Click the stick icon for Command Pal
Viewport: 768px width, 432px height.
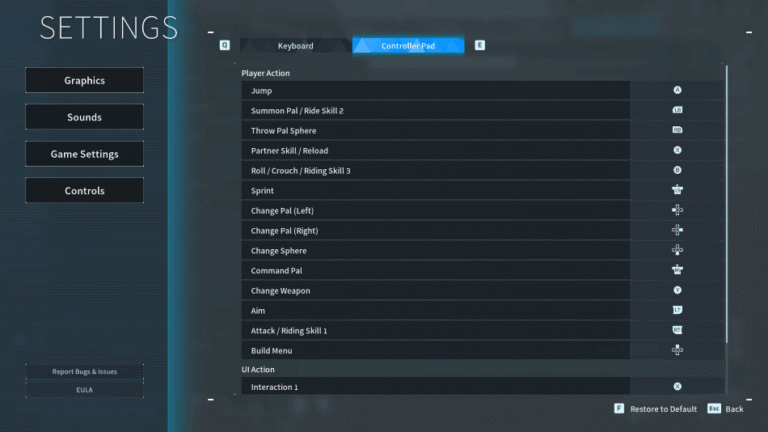click(677, 270)
